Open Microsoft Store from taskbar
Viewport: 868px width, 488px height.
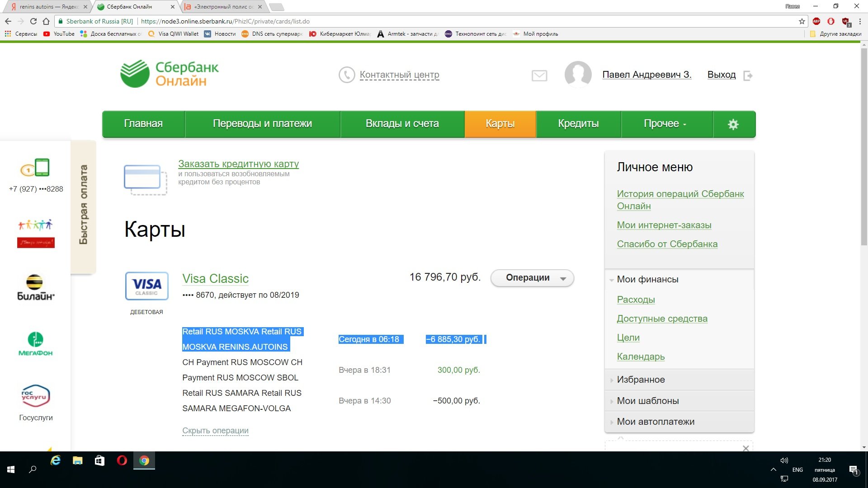pyautogui.click(x=99, y=460)
